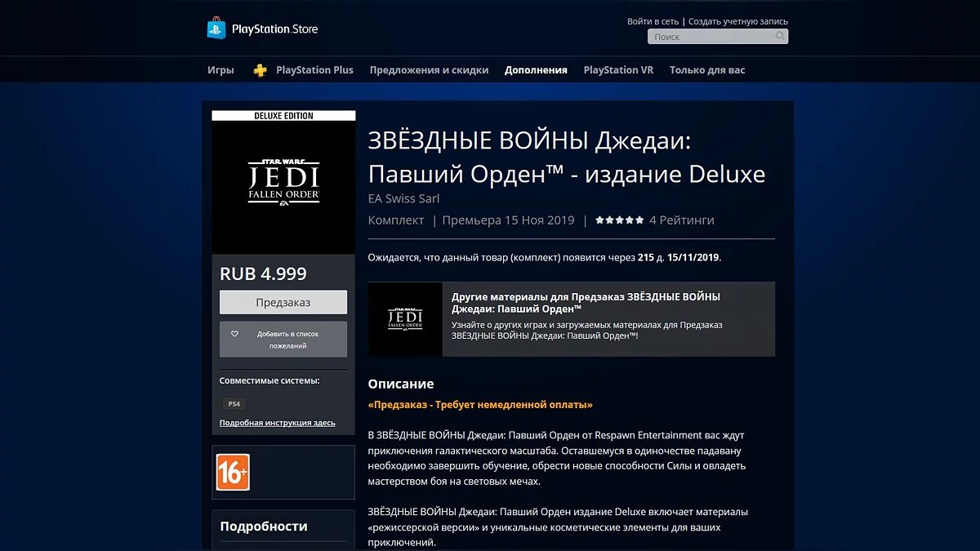Click the Комплект product type label
The image size is (980, 551).
(x=396, y=220)
